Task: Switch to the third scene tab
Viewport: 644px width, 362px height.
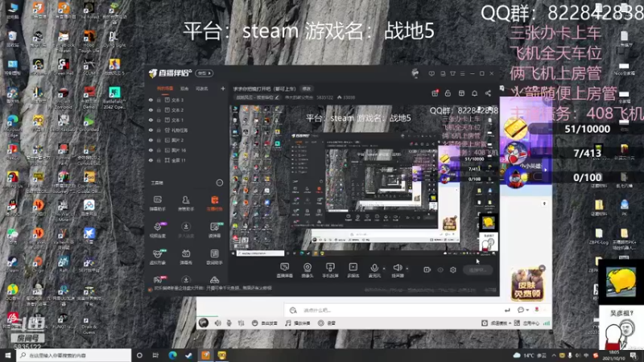Action: pos(201,88)
